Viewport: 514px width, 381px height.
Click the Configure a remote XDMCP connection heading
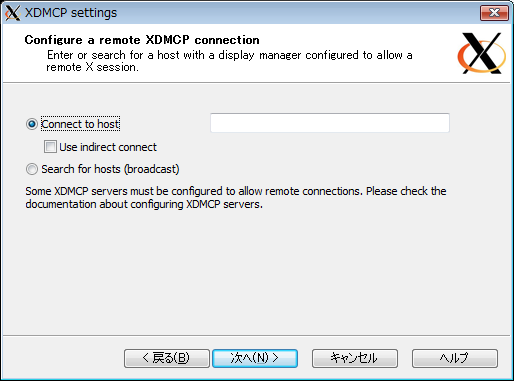click(142, 40)
